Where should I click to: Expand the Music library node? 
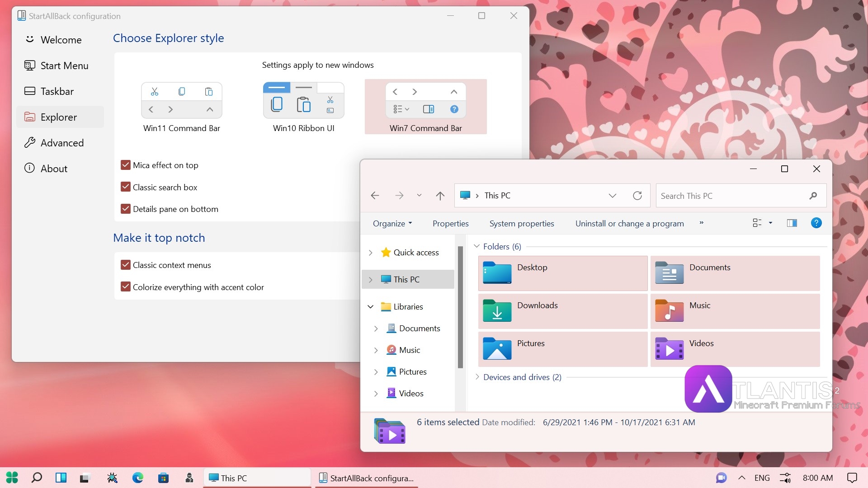pyautogui.click(x=376, y=350)
